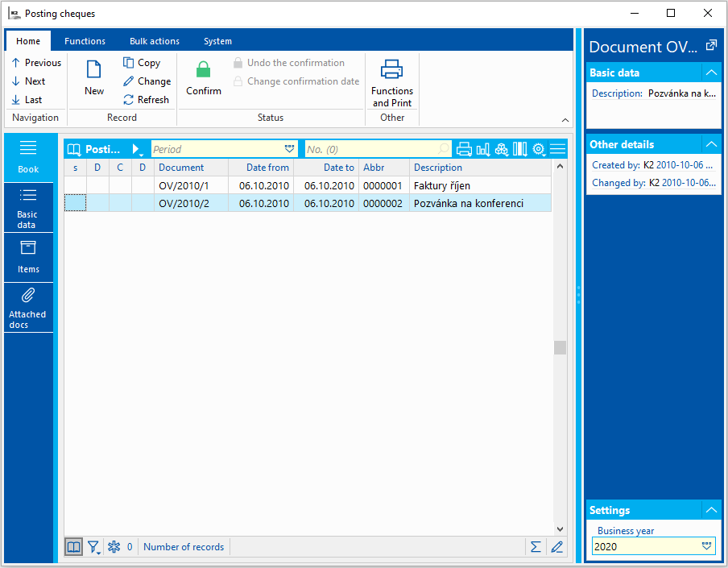Click the sum (sigma) icon
Image resolution: width=728 pixels, height=568 pixels.
tap(536, 547)
